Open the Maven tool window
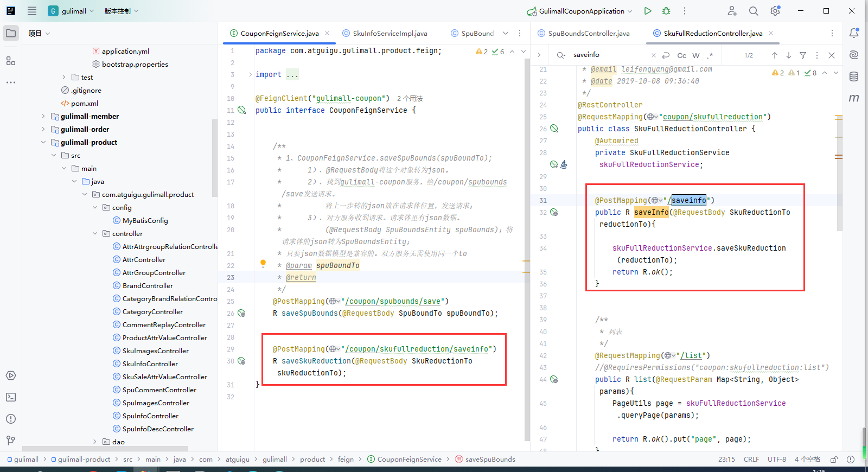This screenshot has width=868, height=472. tap(854, 98)
